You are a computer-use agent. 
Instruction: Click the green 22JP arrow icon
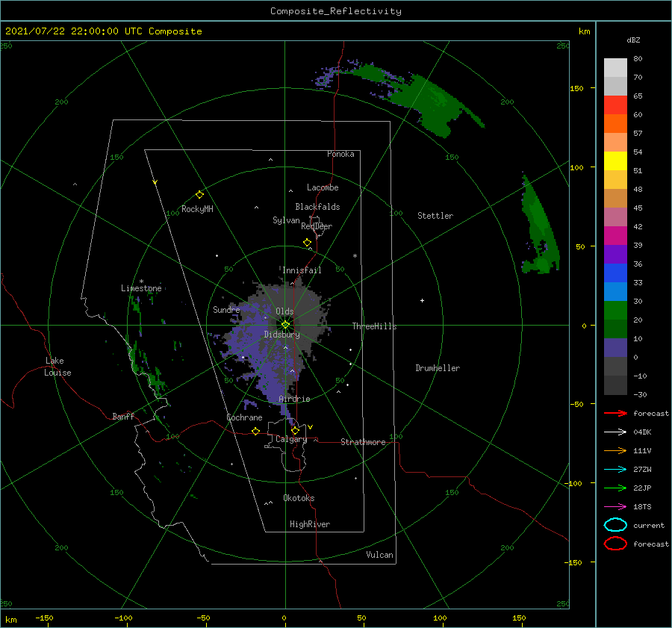(615, 488)
